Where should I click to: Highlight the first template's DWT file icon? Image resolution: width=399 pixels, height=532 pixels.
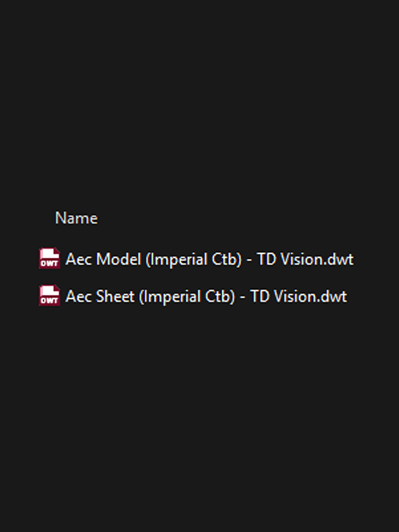[x=49, y=259]
